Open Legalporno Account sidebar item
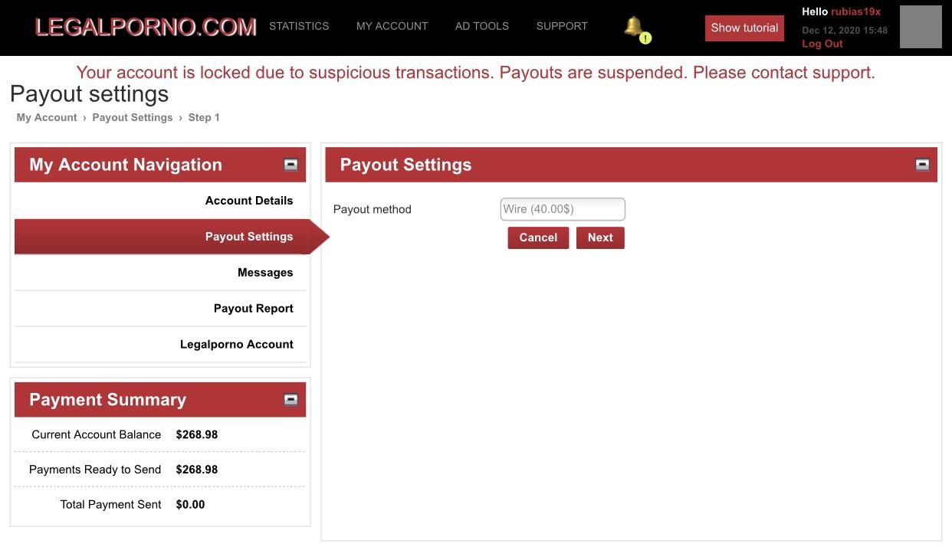 coord(236,345)
